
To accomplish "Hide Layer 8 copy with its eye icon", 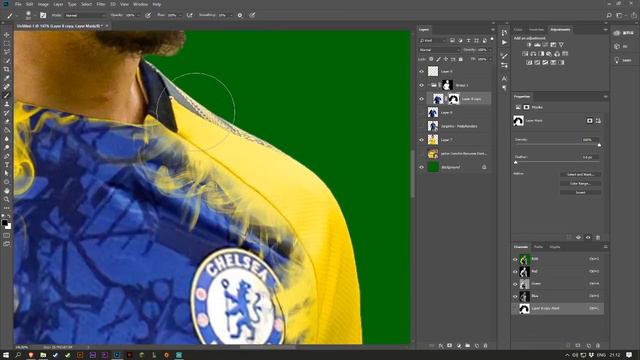I will (x=422, y=99).
